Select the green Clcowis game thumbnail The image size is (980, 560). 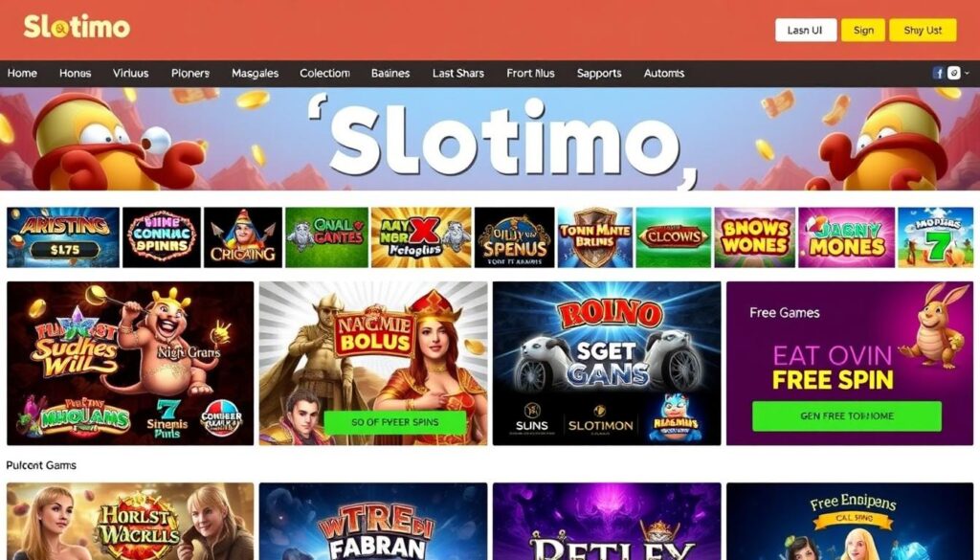coord(673,237)
